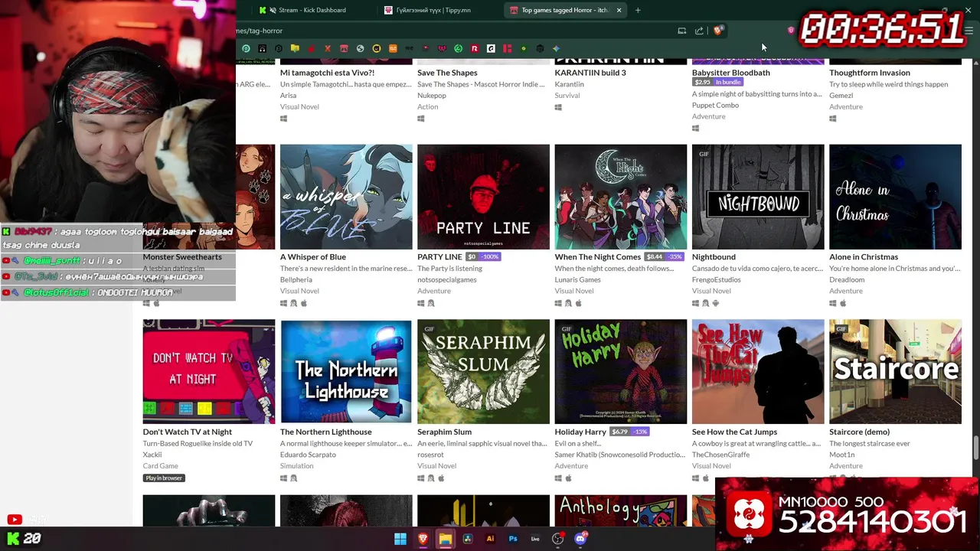Image resolution: width=980 pixels, height=551 pixels.
Task: Click A Whisper of Blue cover thumbnail
Action: coord(346,197)
